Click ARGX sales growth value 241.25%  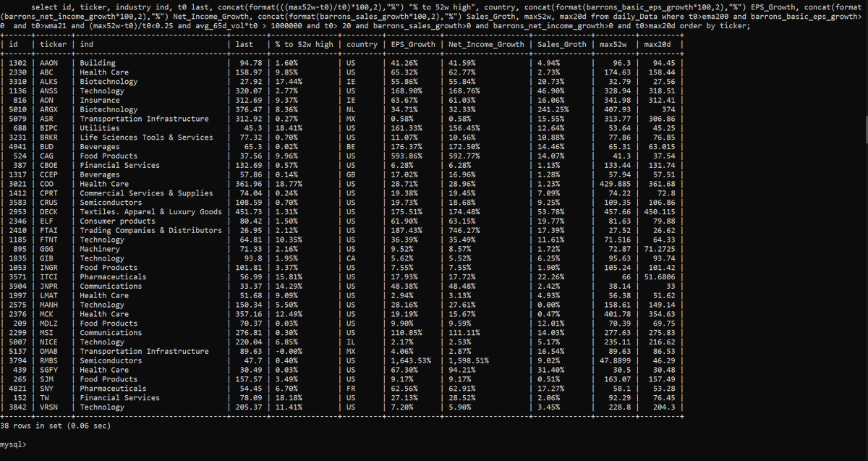point(553,109)
